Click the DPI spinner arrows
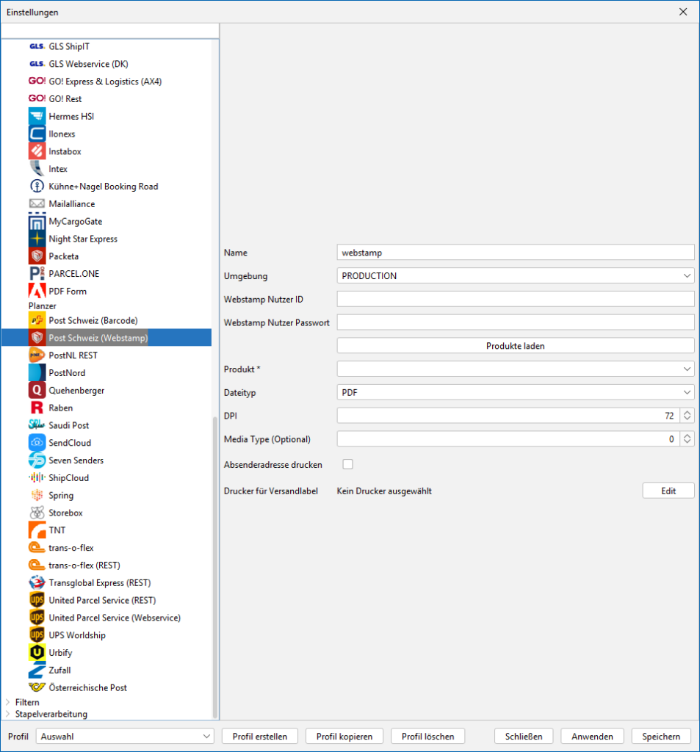This screenshot has height=752, width=700. (687, 416)
